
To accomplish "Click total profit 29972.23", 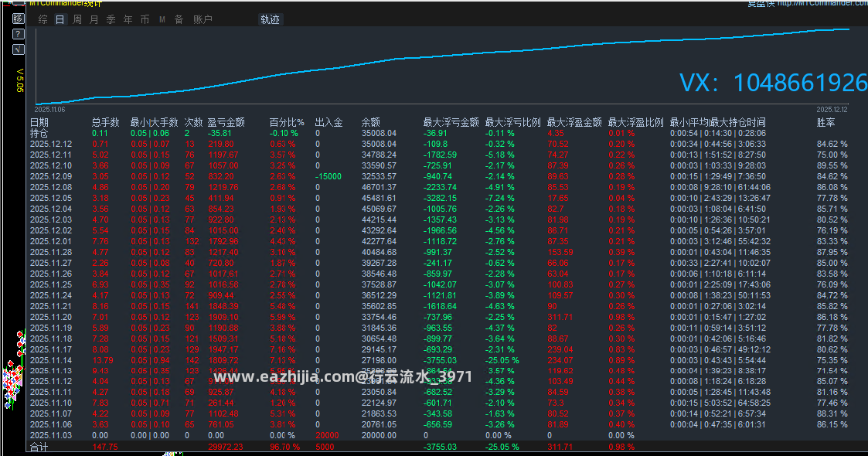I will coord(225,447).
